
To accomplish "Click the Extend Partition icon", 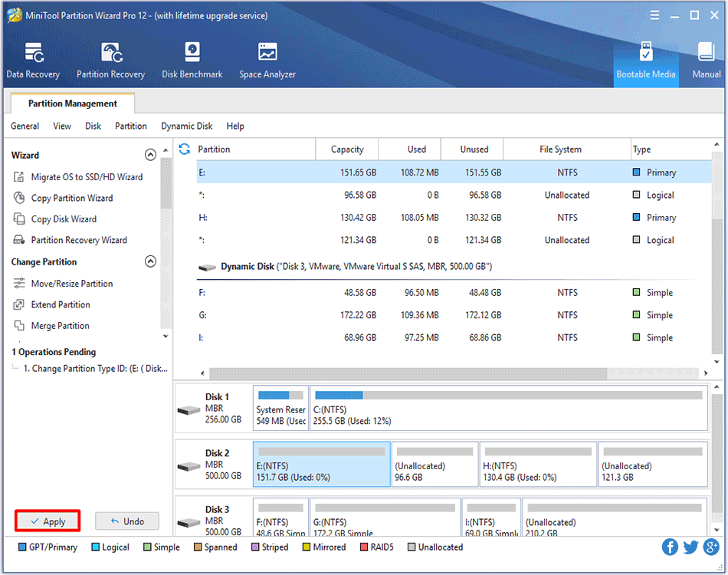I will point(18,304).
